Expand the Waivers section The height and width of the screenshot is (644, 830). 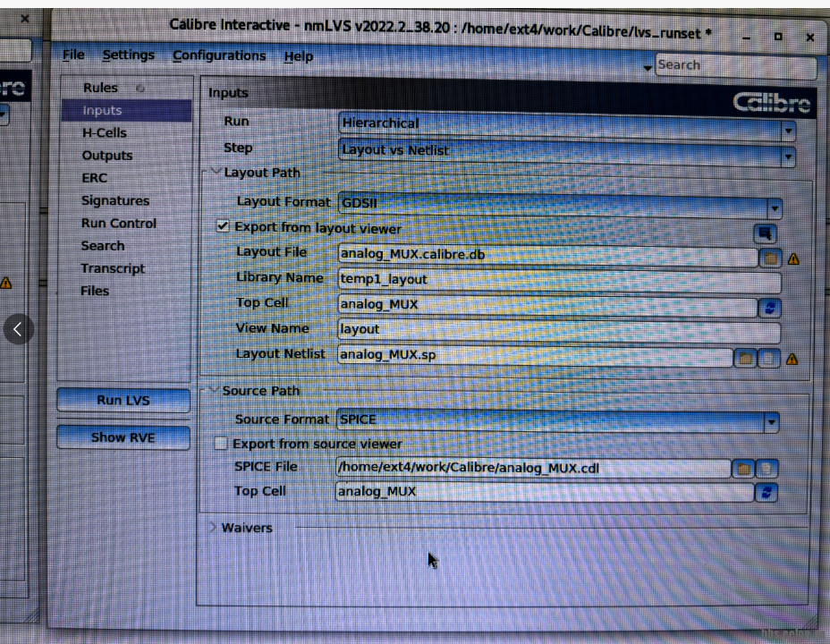pyautogui.click(x=213, y=528)
